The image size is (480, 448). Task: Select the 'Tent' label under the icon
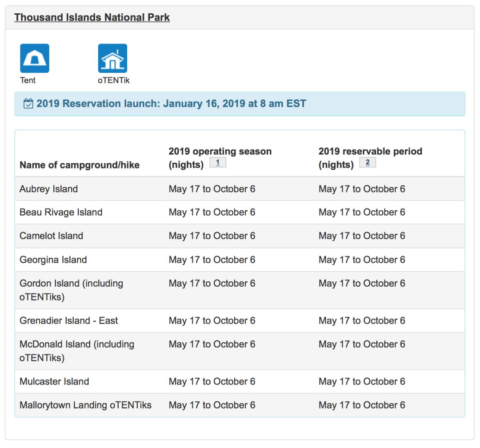point(28,80)
